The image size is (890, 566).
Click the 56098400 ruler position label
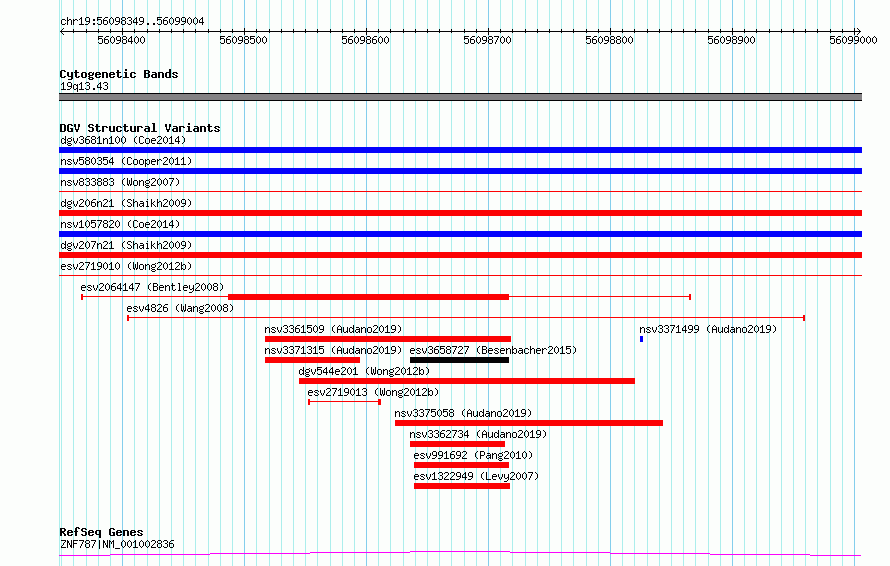[121, 40]
